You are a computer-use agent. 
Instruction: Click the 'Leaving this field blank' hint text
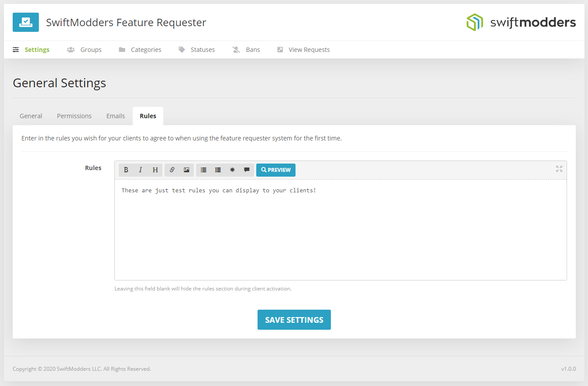pyautogui.click(x=203, y=289)
